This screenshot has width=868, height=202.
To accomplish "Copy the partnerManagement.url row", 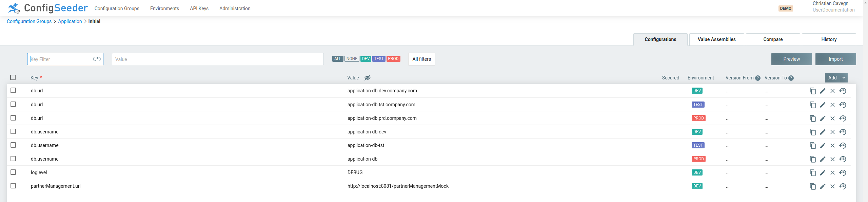I will point(812,186).
